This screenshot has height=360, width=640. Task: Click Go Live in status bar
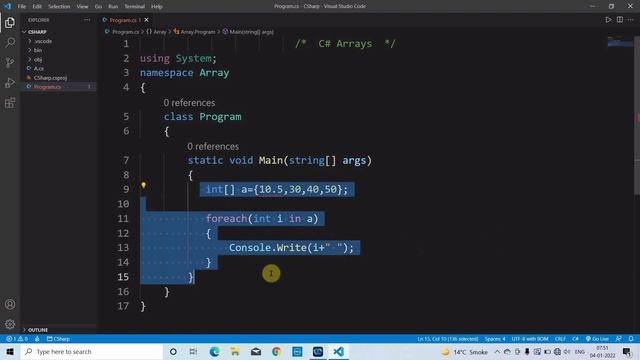tap(597, 339)
